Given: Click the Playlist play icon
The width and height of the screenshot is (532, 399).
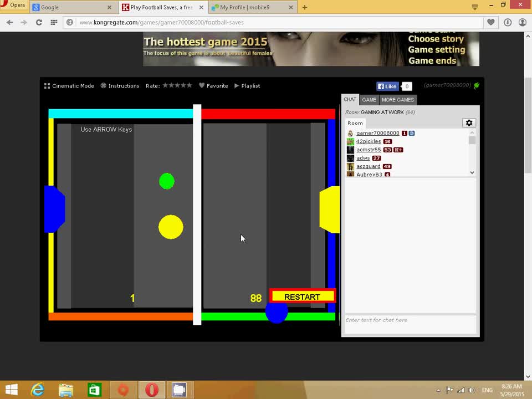Looking at the screenshot, I should [237, 86].
